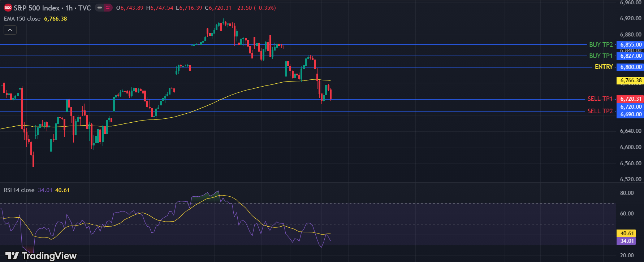The height and width of the screenshot is (262, 644).
Task: Click the BUY TP1 line label
Action: (x=601, y=56)
